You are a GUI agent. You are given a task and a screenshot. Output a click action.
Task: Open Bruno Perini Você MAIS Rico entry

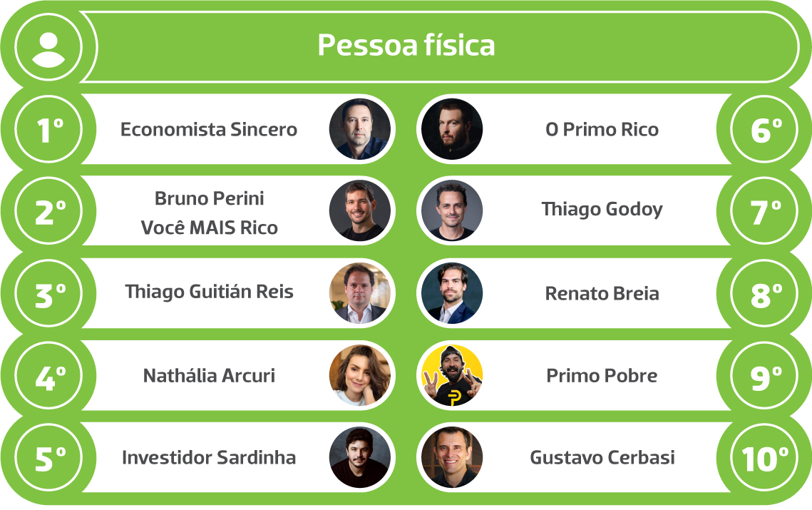coord(209,213)
